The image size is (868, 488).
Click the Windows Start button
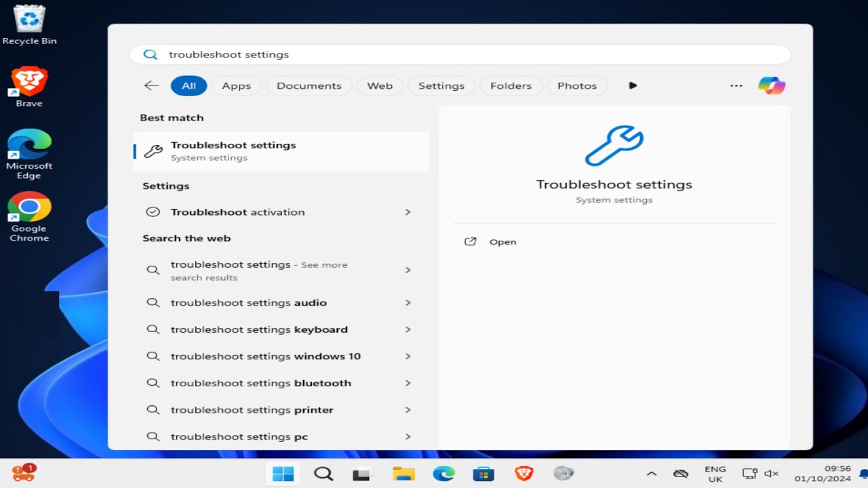[283, 473]
